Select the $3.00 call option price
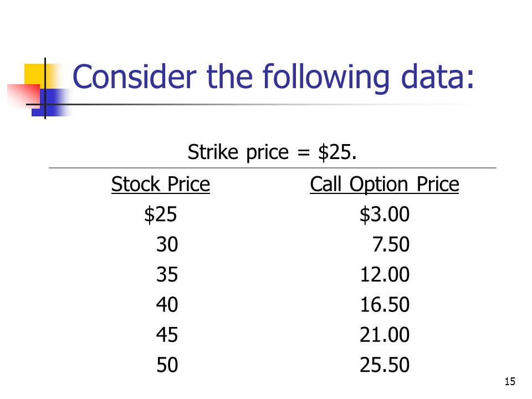Screen dimensions: 532x399 tap(385, 214)
